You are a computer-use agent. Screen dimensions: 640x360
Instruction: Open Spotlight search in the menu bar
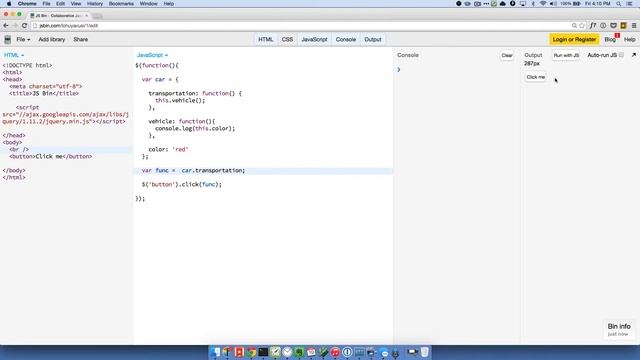[x=619, y=4]
